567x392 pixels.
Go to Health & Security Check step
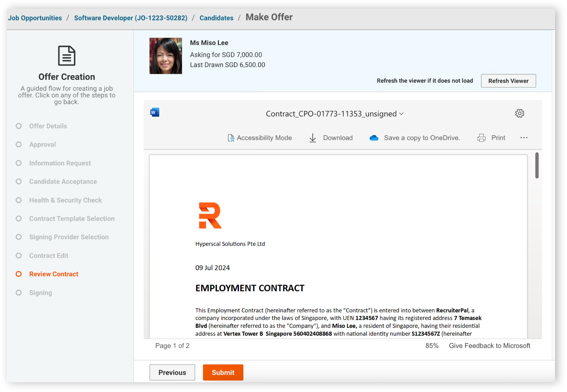coord(66,200)
